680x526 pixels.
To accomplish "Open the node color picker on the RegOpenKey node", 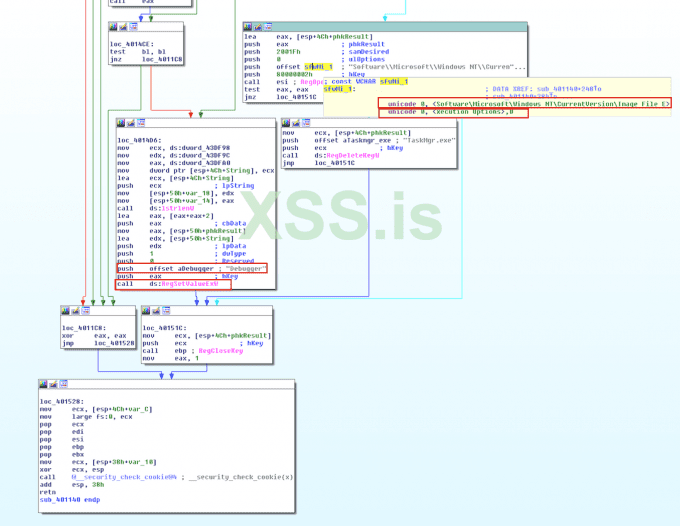I will click(248, 27).
